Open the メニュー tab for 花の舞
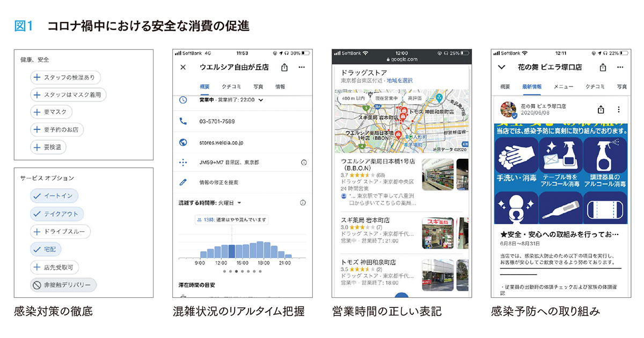 pos(563,86)
